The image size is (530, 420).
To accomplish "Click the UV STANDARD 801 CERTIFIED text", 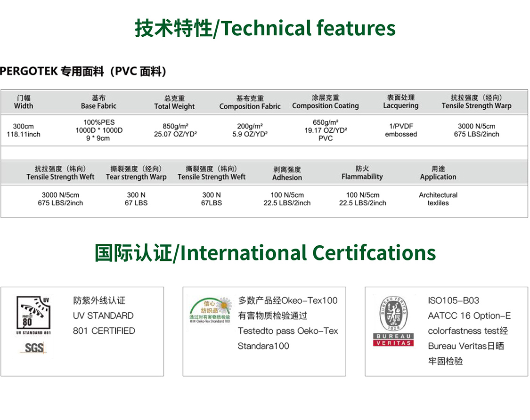I will click(x=104, y=323).
